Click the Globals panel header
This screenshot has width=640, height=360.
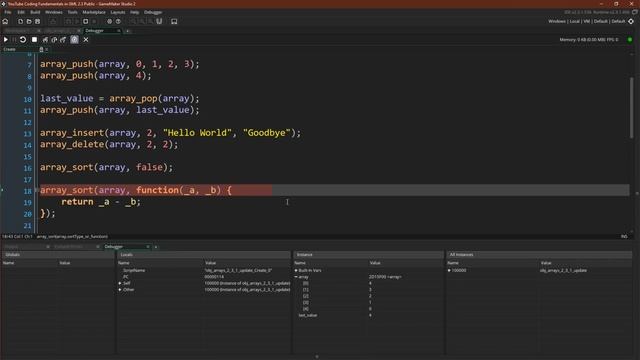58,255
